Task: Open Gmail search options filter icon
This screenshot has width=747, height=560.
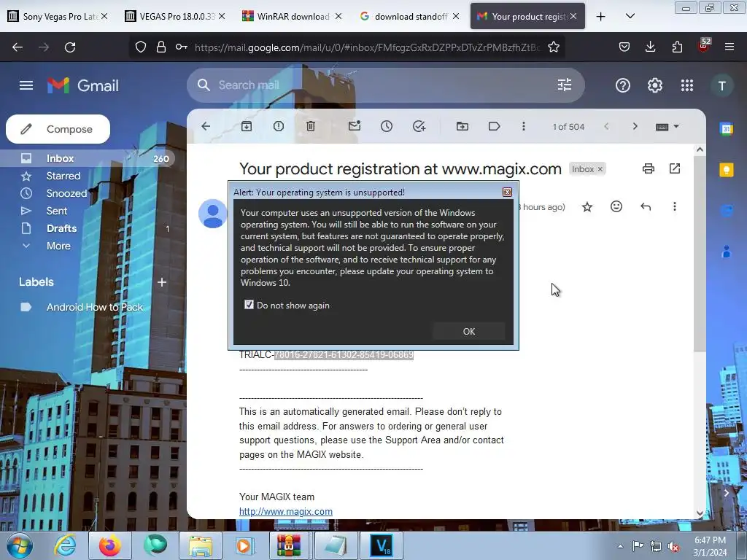Action: 565,85
